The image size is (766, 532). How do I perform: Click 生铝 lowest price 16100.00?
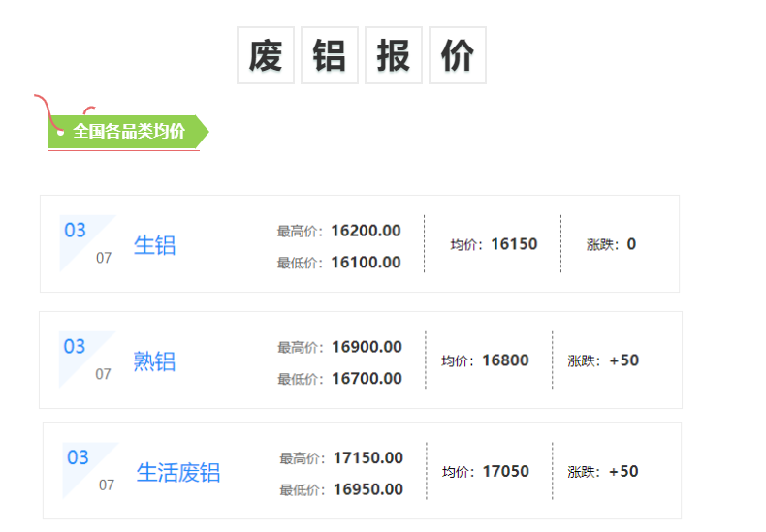tap(366, 262)
